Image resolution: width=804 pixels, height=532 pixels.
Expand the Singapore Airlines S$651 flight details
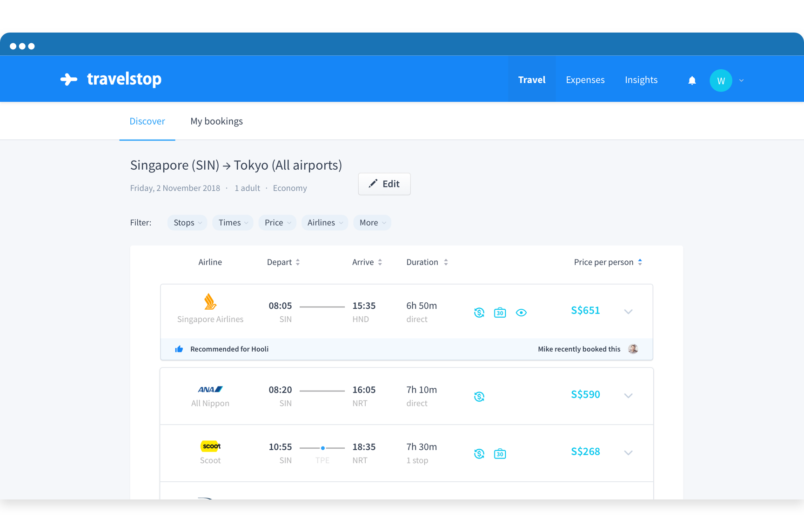pos(628,312)
